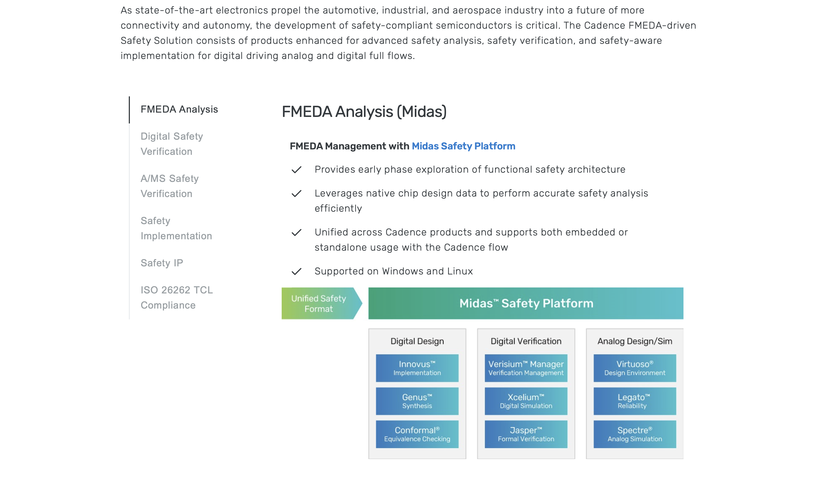835x504 pixels.
Task: Open the Digital Safety Verification tab
Action: [x=172, y=144]
